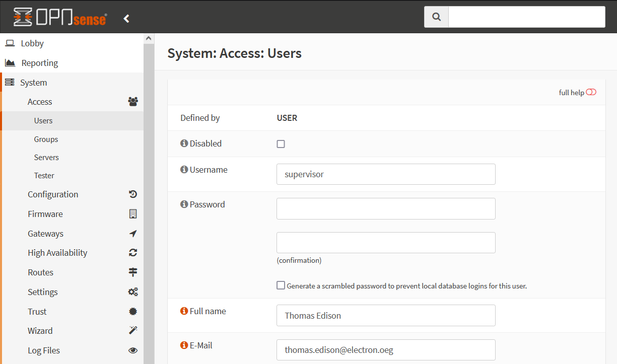This screenshot has width=617, height=364.
Task: Collapse the System menu section
Action: coord(33,83)
